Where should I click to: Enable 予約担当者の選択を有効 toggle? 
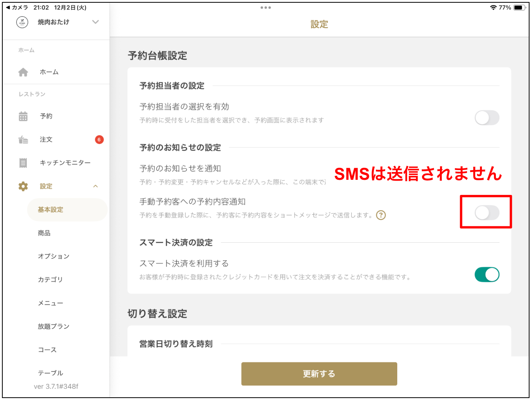487,118
